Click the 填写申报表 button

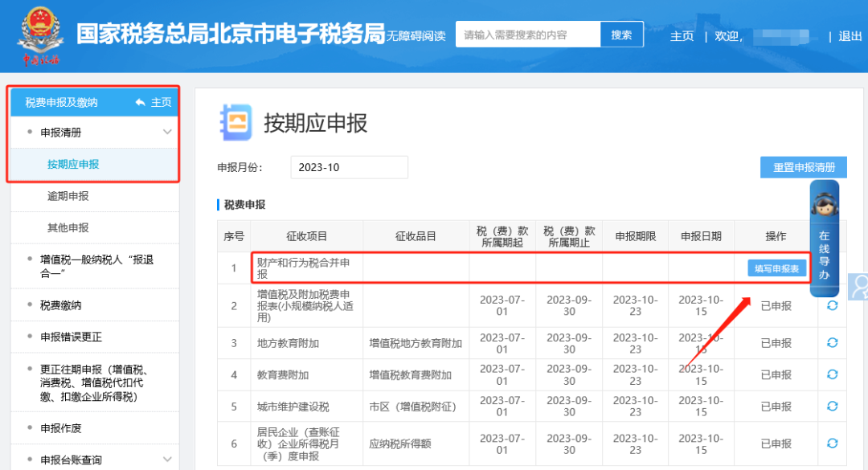[776, 268]
